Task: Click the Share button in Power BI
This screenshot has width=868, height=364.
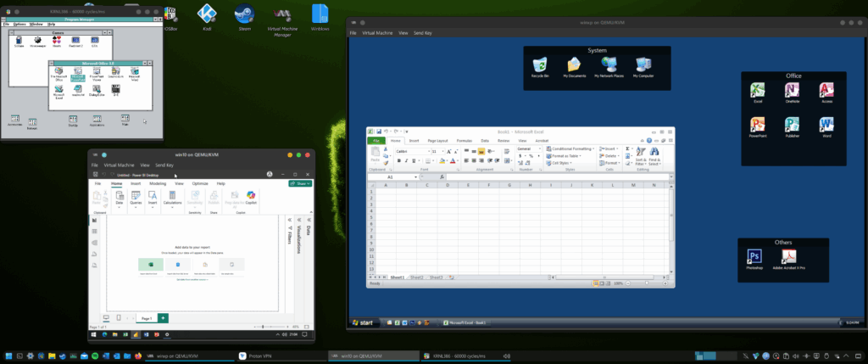Action: (300, 183)
